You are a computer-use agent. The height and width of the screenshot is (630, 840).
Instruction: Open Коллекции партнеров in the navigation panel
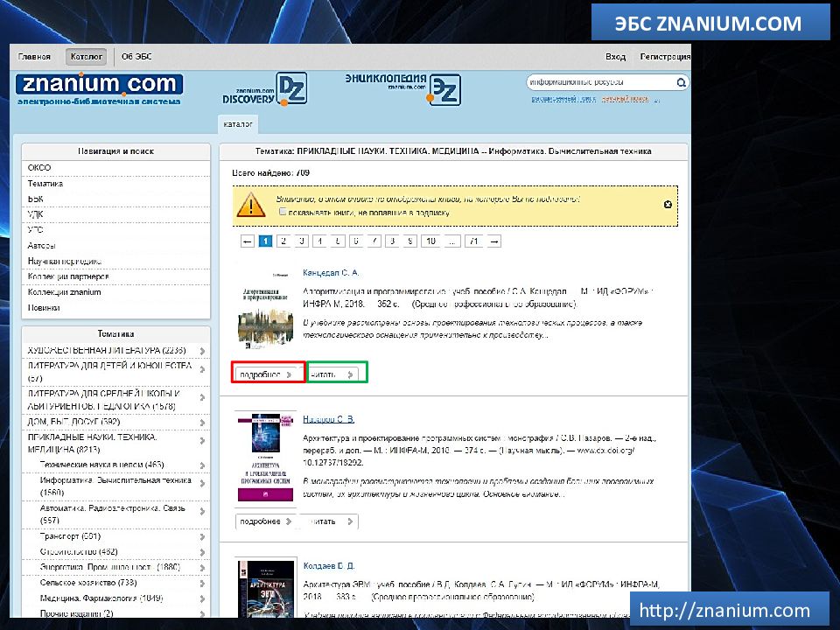(x=68, y=276)
